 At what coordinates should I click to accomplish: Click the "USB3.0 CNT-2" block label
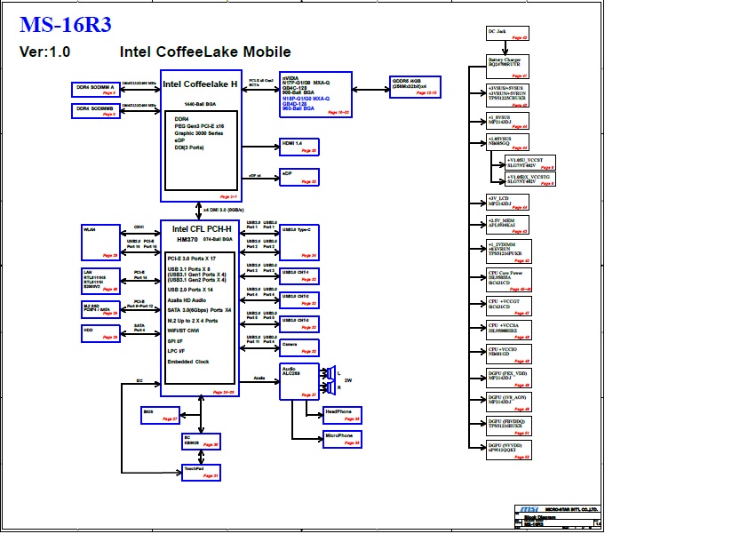[295, 296]
